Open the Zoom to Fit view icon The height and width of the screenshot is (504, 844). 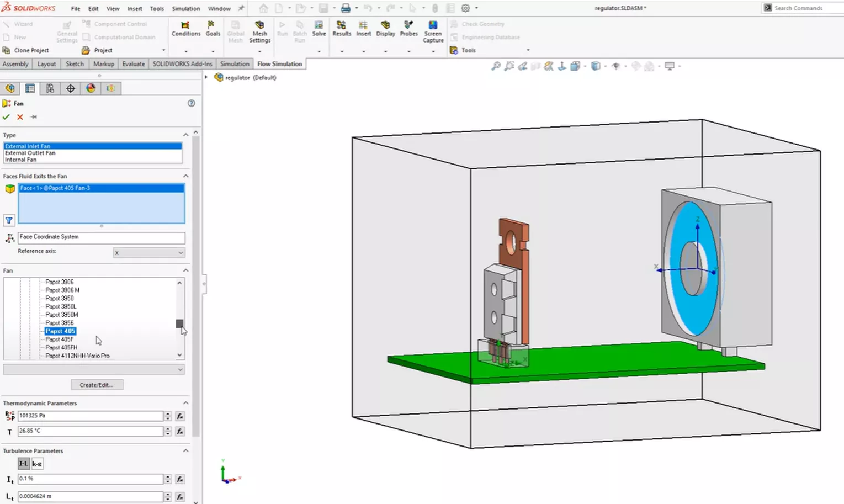(x=495, y=66)
